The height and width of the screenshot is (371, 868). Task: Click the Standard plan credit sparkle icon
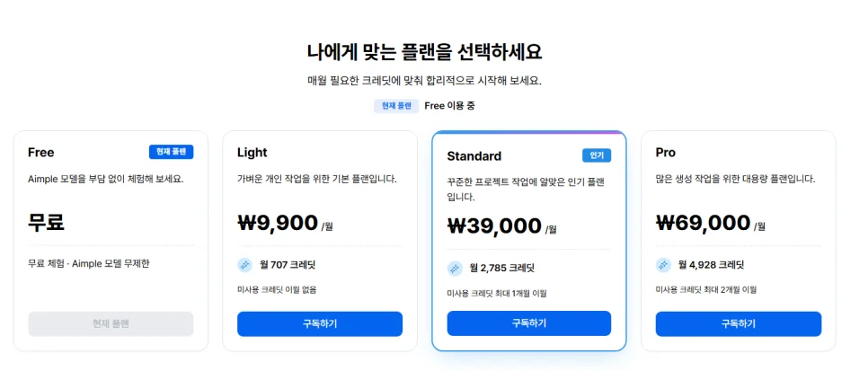click(455, 269)
